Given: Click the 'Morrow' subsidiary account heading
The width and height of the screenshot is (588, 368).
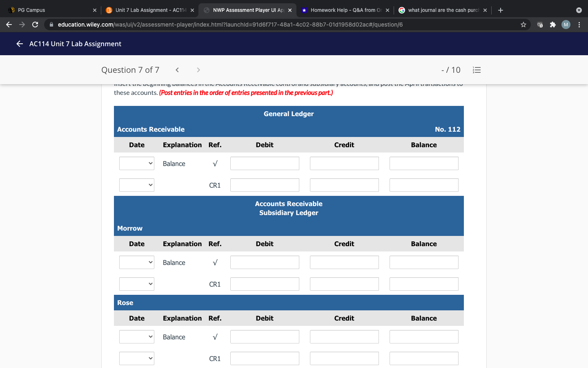Looking at the screenshot, I should click(x=130, y=228).
